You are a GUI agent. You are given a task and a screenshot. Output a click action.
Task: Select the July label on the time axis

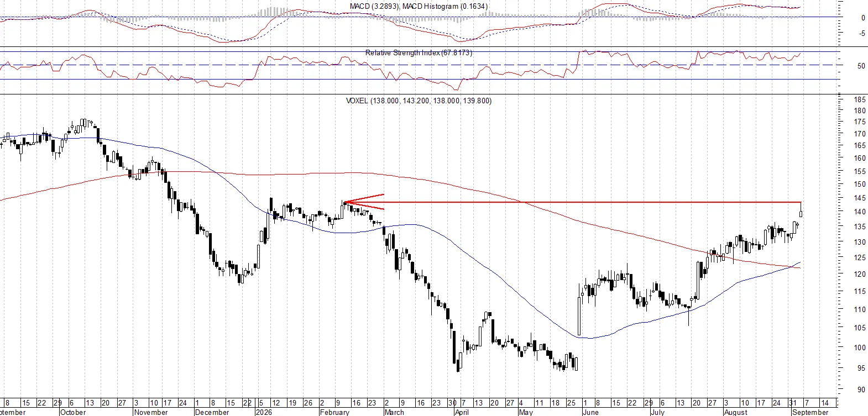[x=657, y=412]
